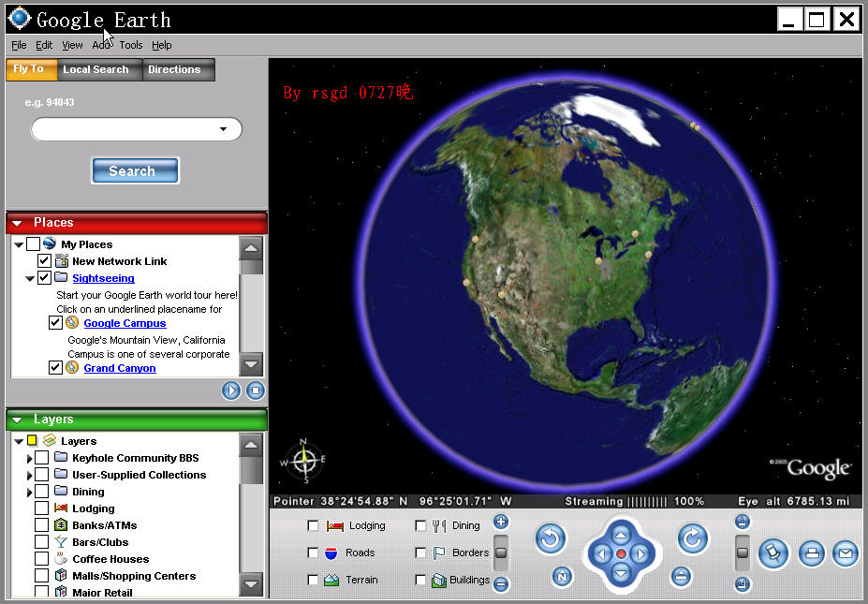Viewport: 868px width, 604px height.
Task: Switch to the Local Search tab
Action: click(x=99, y=69)
